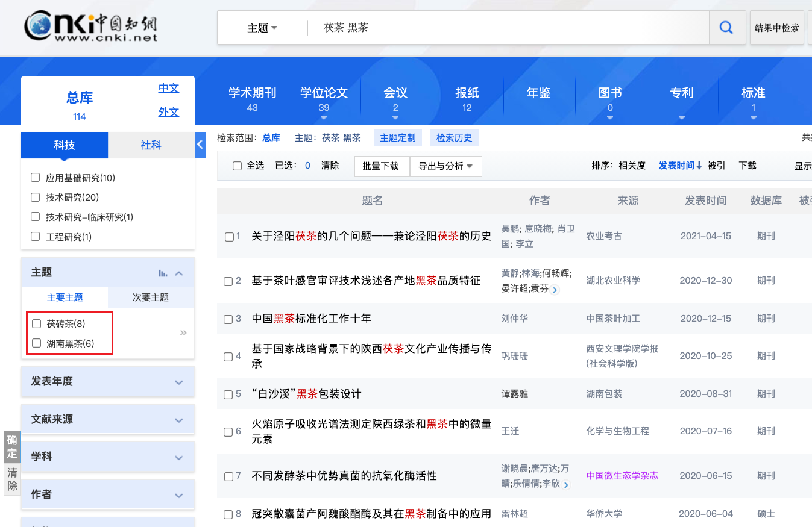Switch to 主要主题 tab
This screenshot has width=812, height=527.
[x=65, y=298]
